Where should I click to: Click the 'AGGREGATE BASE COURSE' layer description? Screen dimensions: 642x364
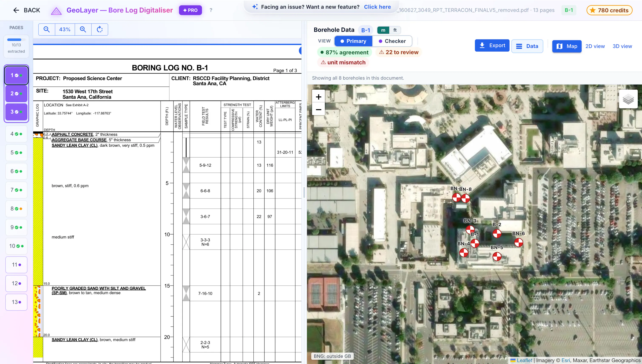click(91, 140)
